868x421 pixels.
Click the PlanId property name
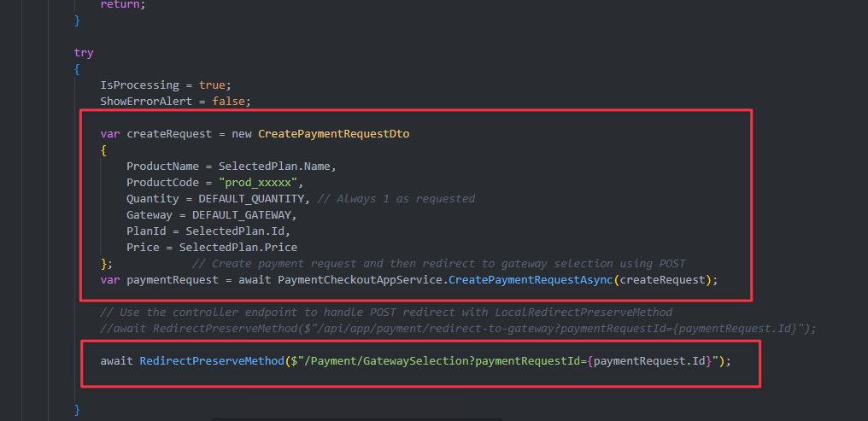coord(146,231)
